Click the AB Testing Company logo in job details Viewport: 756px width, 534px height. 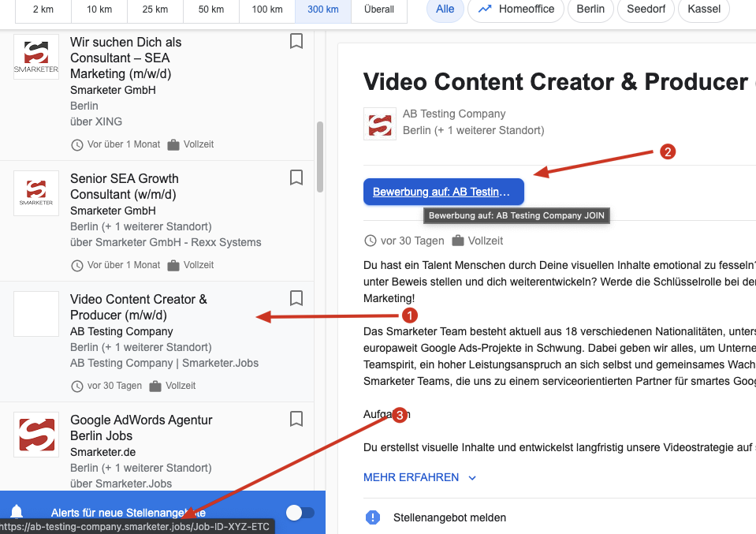click(380, 124)
